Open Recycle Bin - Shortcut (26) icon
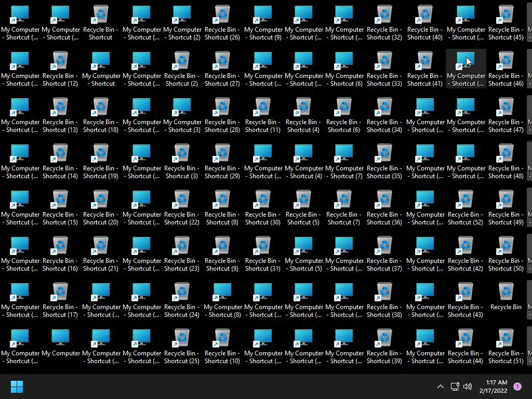The width and height of the screenshot is (532, 399). (x=222, y=22)
